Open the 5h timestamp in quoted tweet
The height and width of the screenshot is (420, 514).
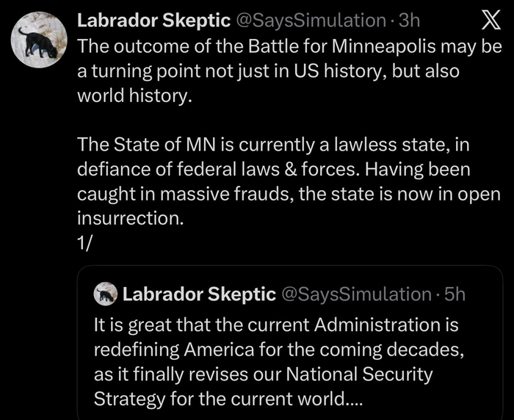tap(456, 294)
